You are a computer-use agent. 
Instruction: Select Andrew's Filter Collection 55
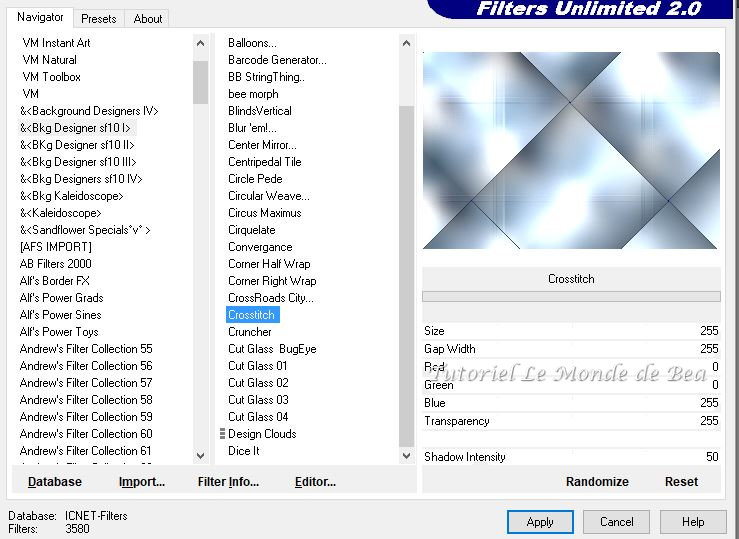[86, 349]
